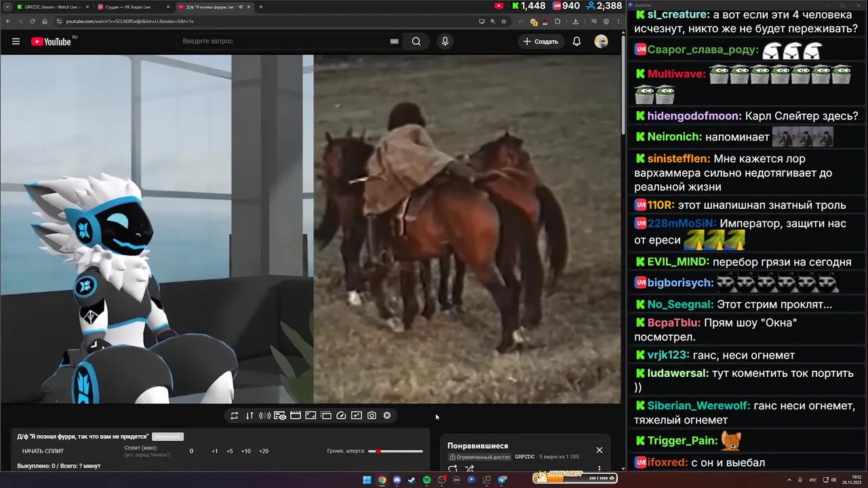The width and height of the screenshot is (868, 488).
Task: Open browser downloads
Action: point(576,21)
